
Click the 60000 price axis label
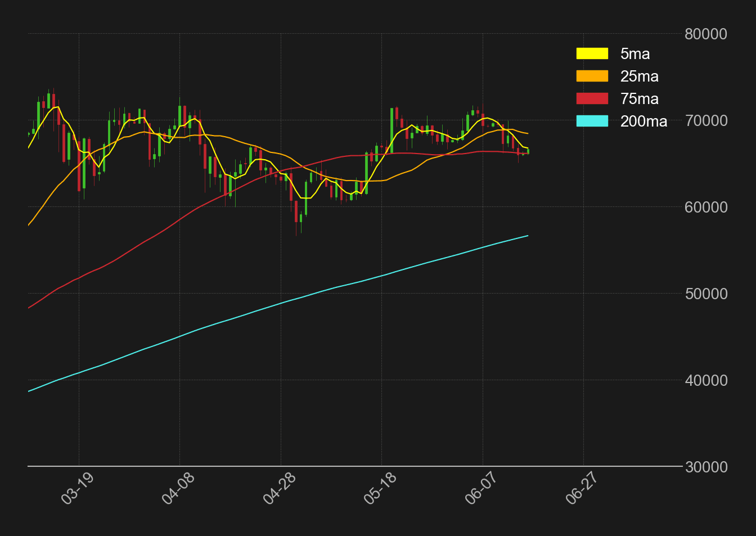point(706,208)
